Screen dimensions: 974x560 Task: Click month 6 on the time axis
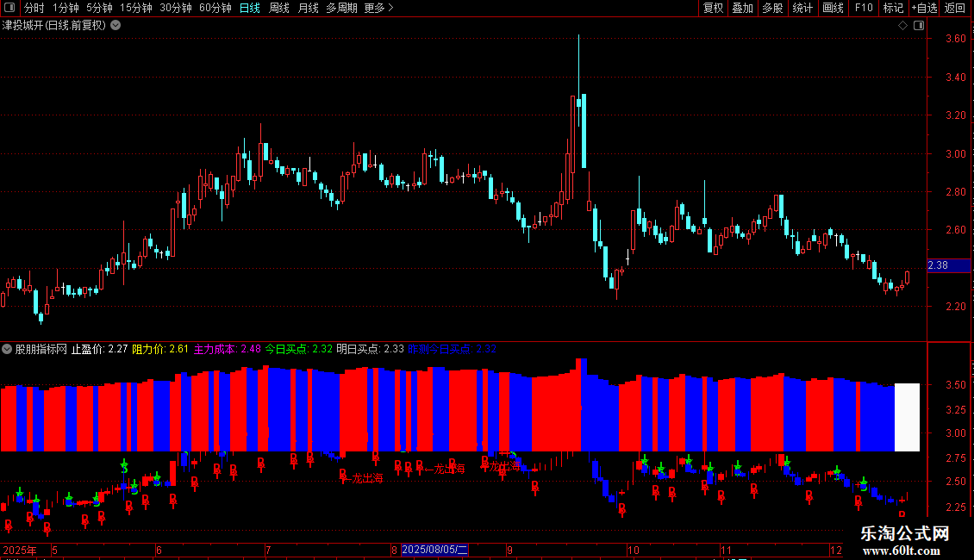click(x=159, y=550)
